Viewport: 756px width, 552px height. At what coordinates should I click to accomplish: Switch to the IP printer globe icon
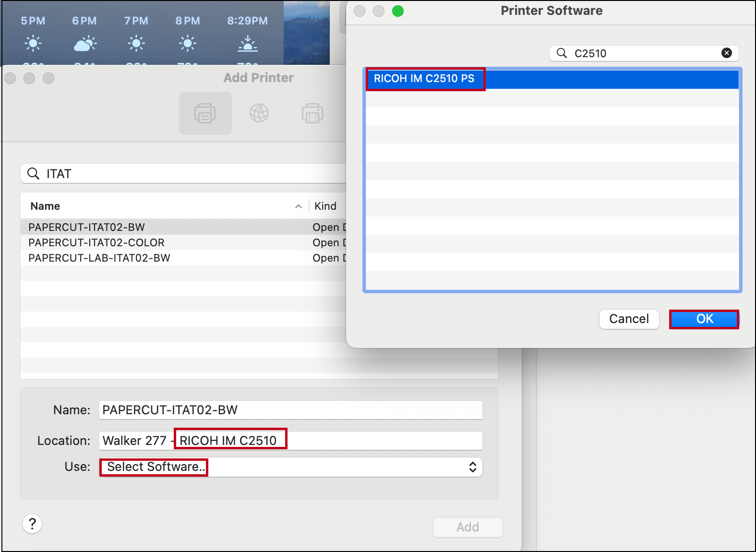click(259, 113)
